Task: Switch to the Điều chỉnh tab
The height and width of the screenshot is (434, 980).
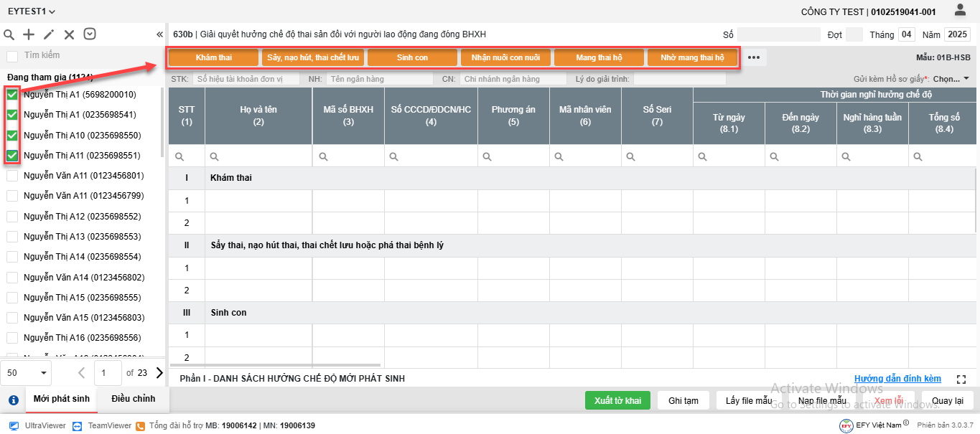Action: pos(133,399)
